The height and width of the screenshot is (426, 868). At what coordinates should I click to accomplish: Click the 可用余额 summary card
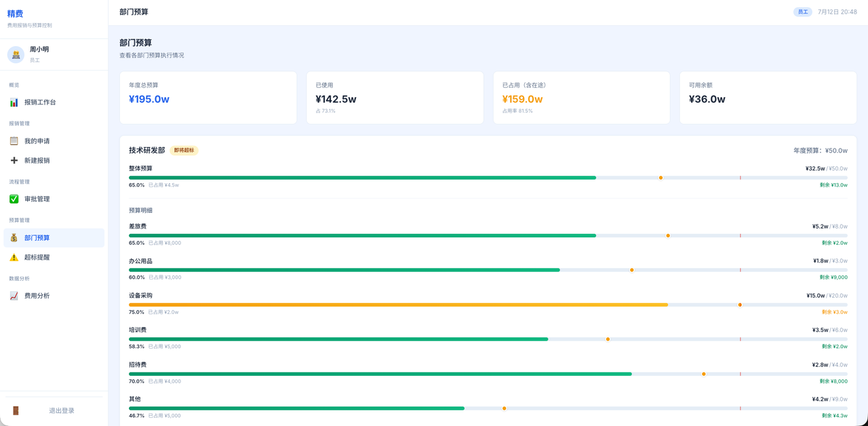[768, 98]
